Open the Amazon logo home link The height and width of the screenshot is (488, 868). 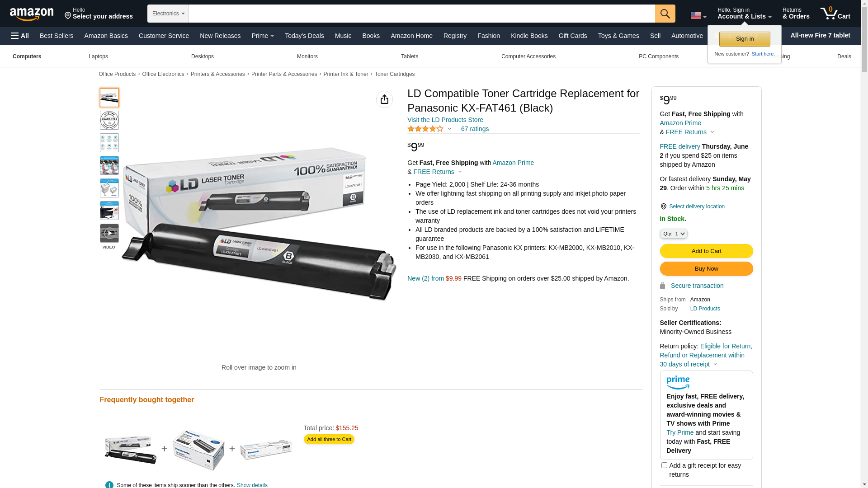click(x=32, y=14)
